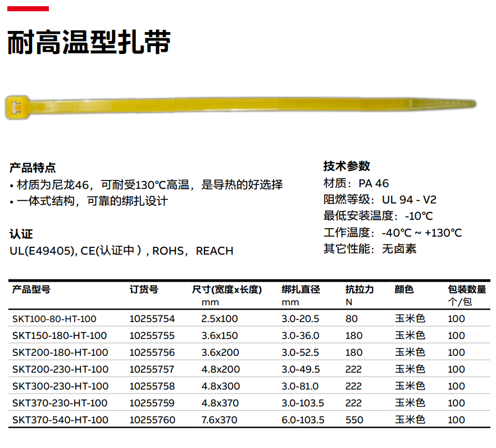Click the red accent bar above the title

(28, 9)
